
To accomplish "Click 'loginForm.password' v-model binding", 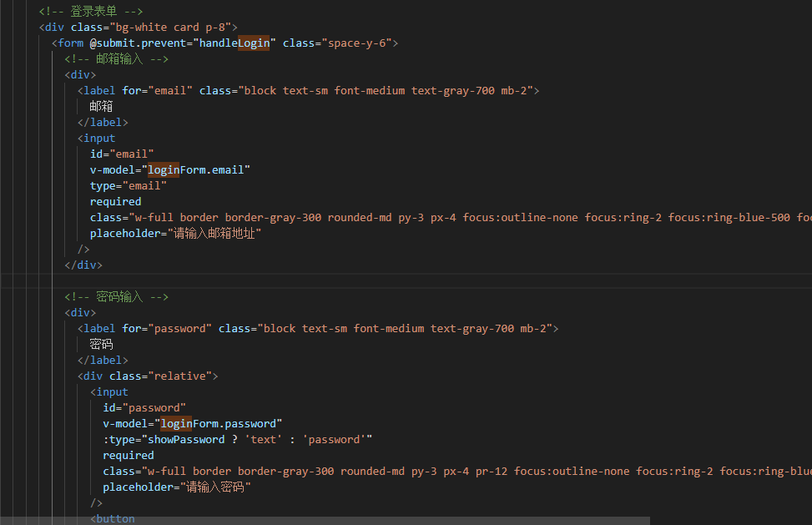I will tap(218, 424).
